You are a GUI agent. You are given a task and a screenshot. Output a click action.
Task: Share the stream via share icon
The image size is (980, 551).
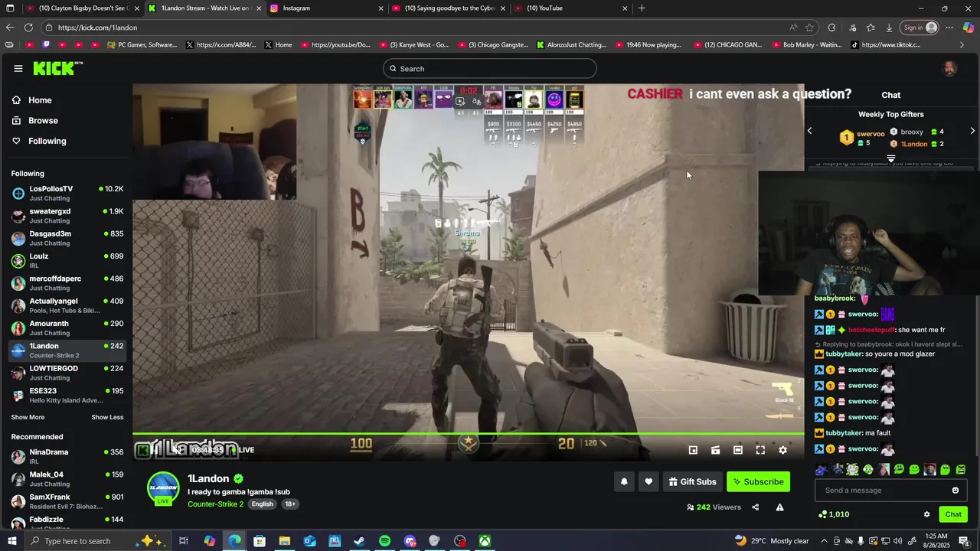[x=756, y=507]
